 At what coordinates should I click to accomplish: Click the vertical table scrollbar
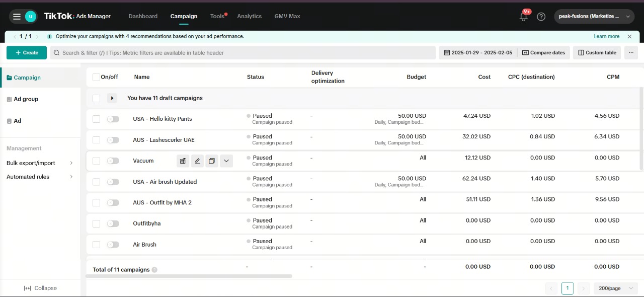pyautogui.click(x=641, y=130)
